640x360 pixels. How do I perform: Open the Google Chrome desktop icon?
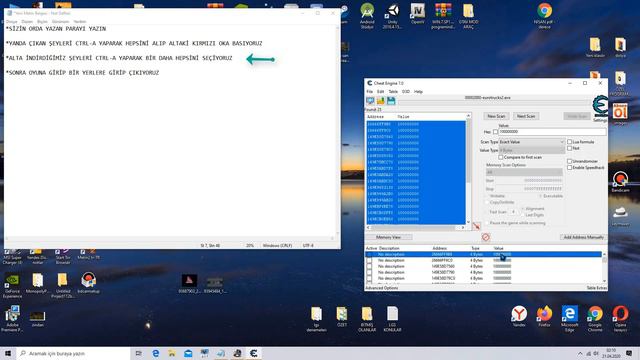(595, 319)
